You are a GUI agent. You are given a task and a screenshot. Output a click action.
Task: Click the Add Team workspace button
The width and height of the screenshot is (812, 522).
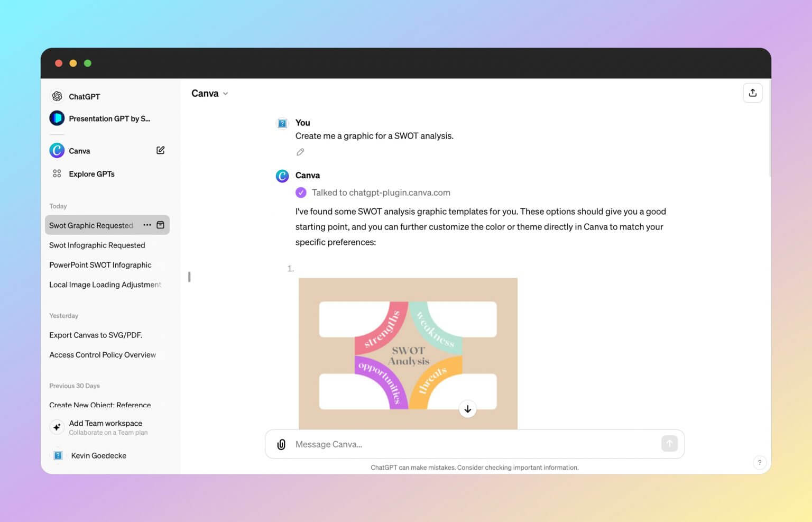105,423
